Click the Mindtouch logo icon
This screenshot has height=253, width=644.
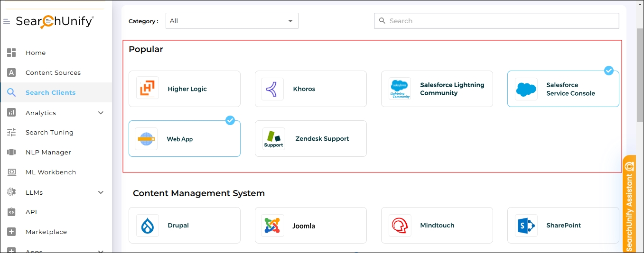pyautogui.click(x=400, y=226)
